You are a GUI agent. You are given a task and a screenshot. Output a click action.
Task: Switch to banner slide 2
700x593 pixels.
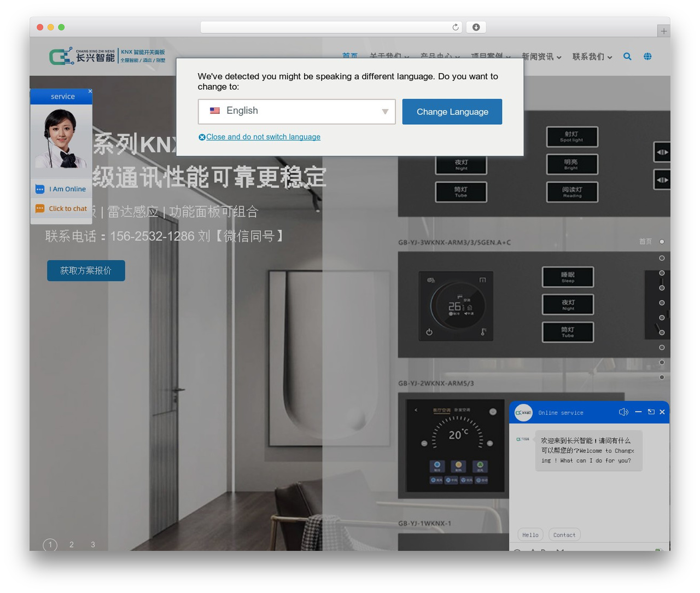pos(72,545)
